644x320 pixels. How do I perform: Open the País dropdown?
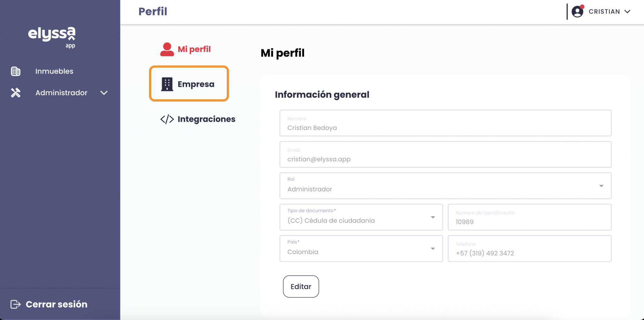pos(433,249)
